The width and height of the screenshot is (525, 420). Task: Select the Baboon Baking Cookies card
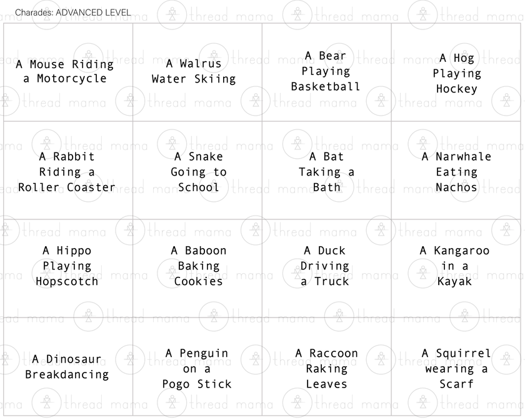[x=199, y=266]
